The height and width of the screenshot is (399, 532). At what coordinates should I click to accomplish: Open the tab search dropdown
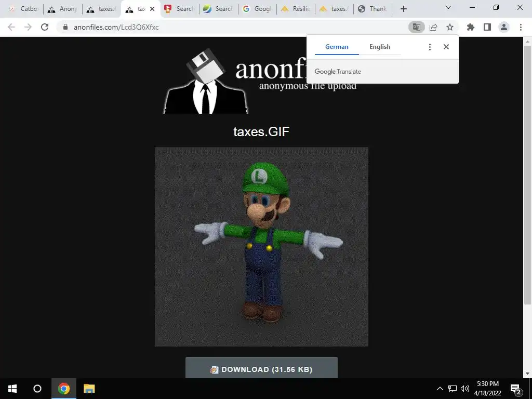[448, 7]
